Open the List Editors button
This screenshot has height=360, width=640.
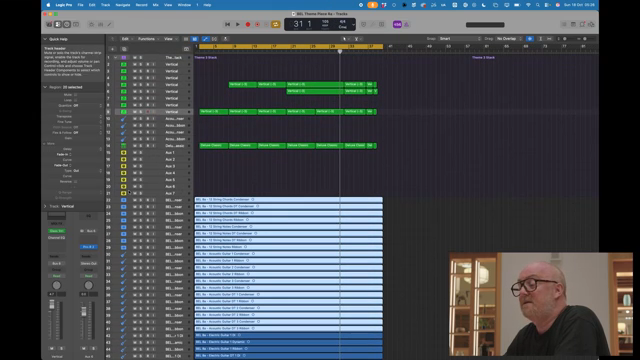564,24
